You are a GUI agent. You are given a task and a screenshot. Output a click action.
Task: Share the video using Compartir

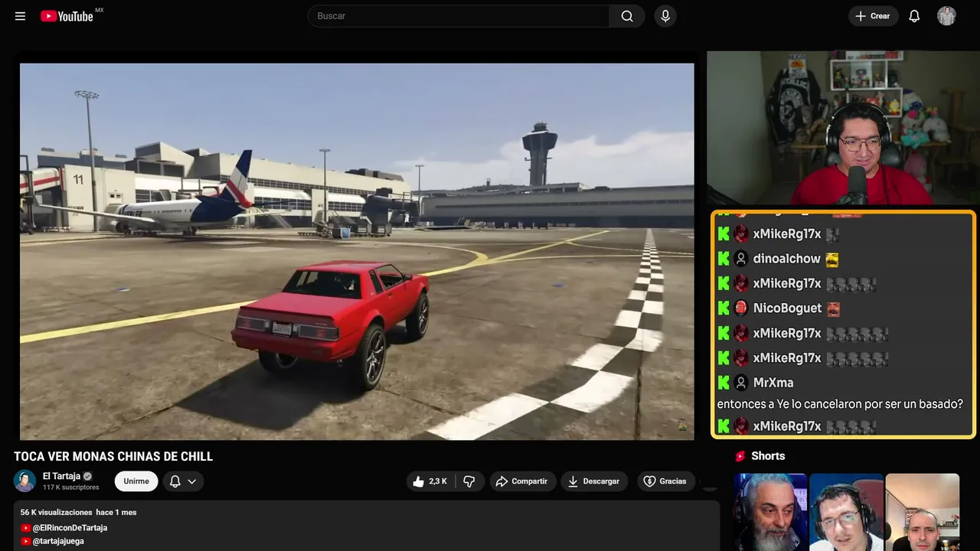pos(522,481)
